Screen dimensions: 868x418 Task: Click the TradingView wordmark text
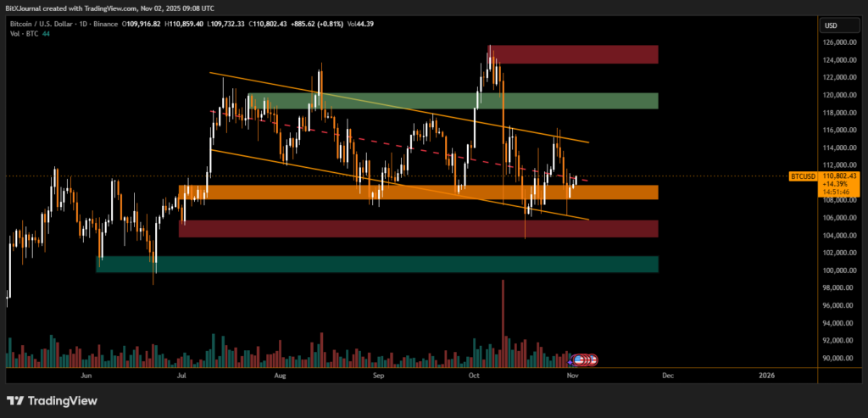point(63,400)
